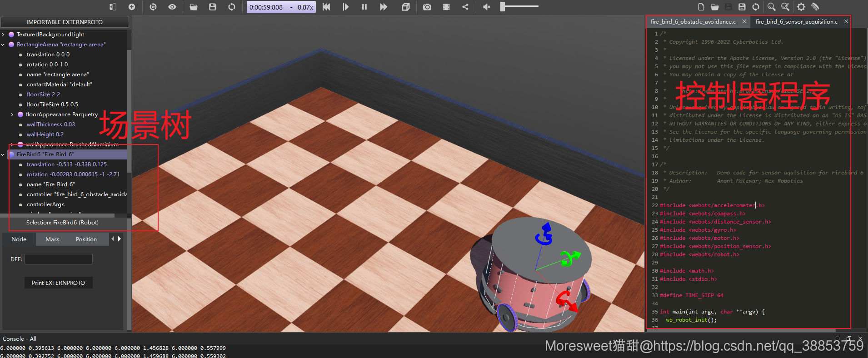868x358 pixels.
Task: Revert the editor file
Action: point(756,7)
